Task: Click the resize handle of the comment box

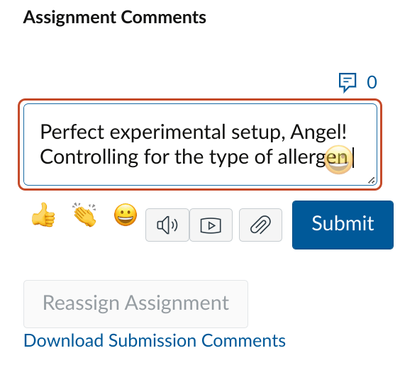Action: [x=371, y=180]
